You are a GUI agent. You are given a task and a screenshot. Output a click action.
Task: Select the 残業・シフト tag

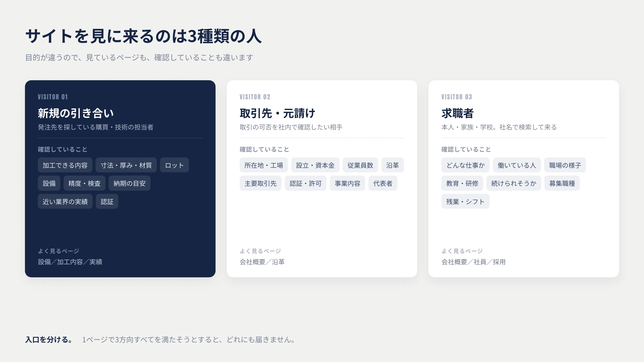(465, 202)
